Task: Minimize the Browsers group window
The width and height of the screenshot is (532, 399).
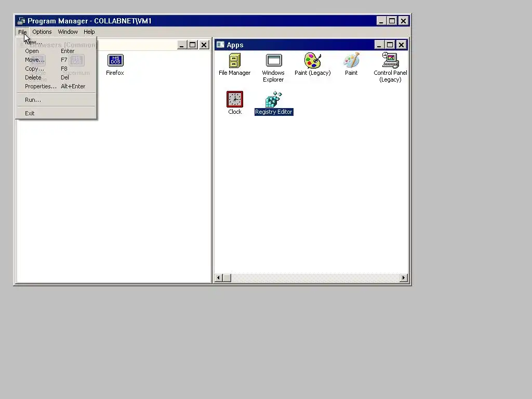Action: point(181,45)
